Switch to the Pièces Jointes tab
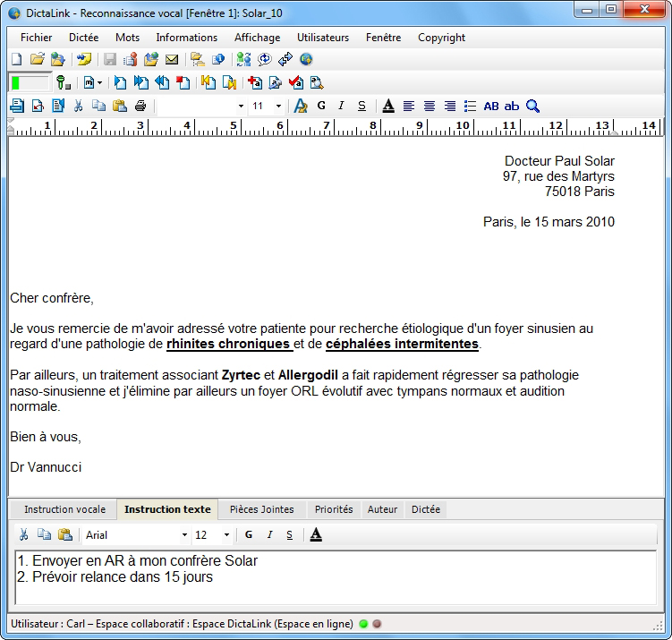672x640 pixels. [261, 509]
